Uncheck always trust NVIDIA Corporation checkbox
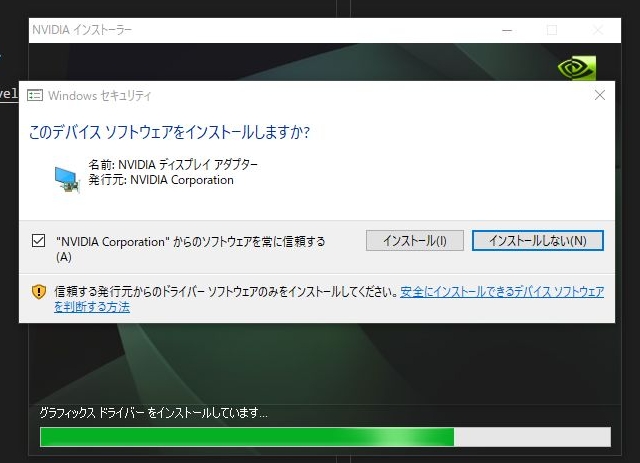The image size is (640, 463). (x=38, y=240)
